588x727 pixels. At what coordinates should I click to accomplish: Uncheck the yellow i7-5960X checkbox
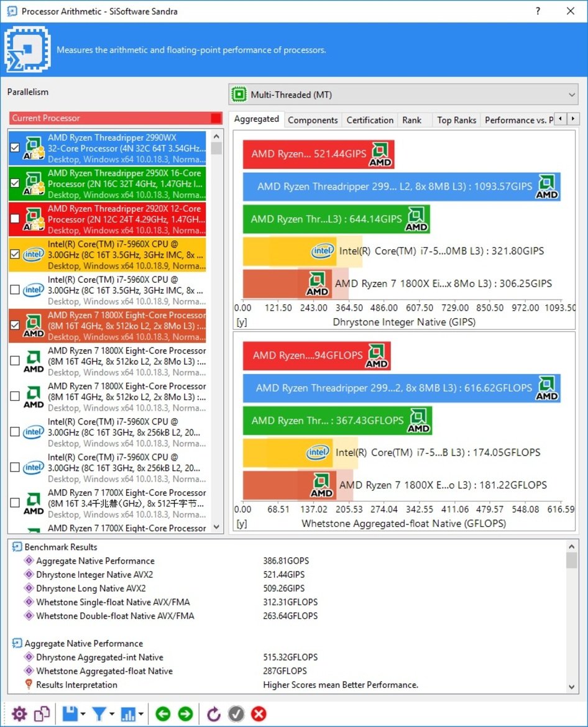click(15, 254)
